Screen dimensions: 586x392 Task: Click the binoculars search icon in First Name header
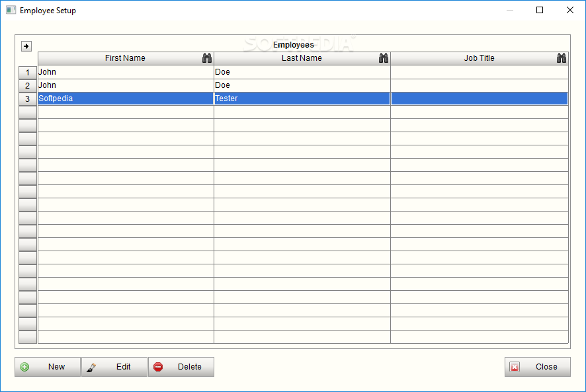pos(207,58)
